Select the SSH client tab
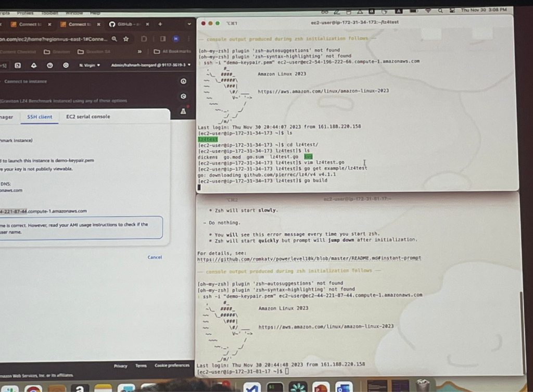This screenshot has width=533, height=392. coord(40,117)
